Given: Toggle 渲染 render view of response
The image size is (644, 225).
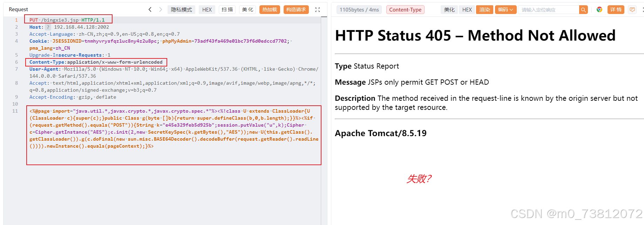Looking at the screenshot, I should click(x=484, y=9).
